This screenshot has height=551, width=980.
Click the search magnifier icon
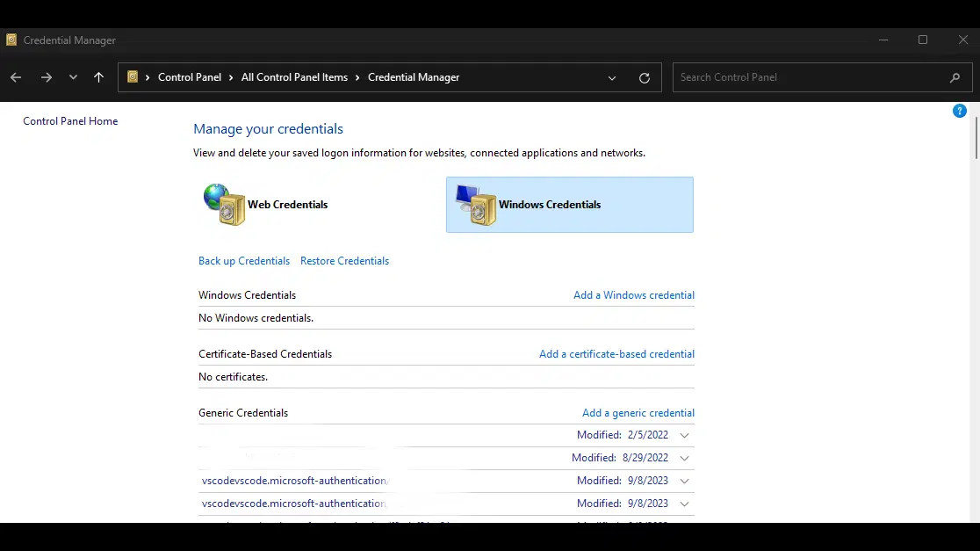(x=955, y=77)
